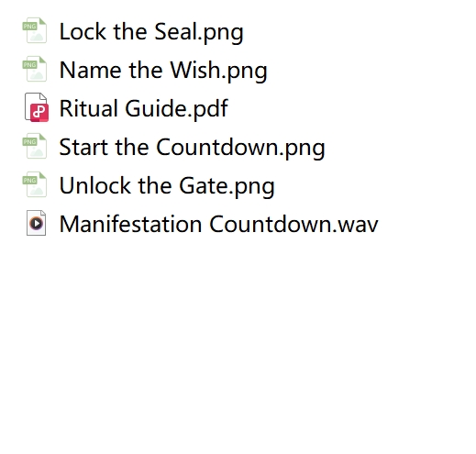Click the audio play icon for Manifestation Countdown
Viewport: 476px width, 454px height.
tap(36, 223)
